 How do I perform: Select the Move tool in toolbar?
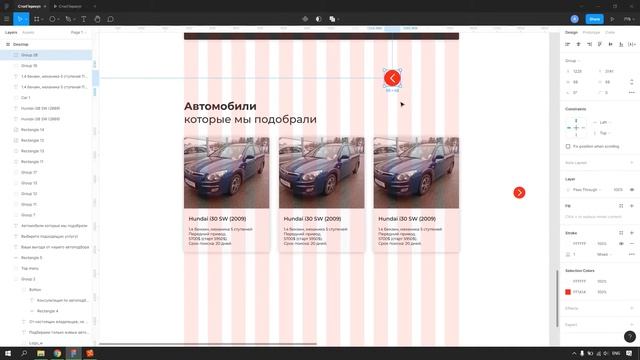pyautogui.click(x=20, y=19)
